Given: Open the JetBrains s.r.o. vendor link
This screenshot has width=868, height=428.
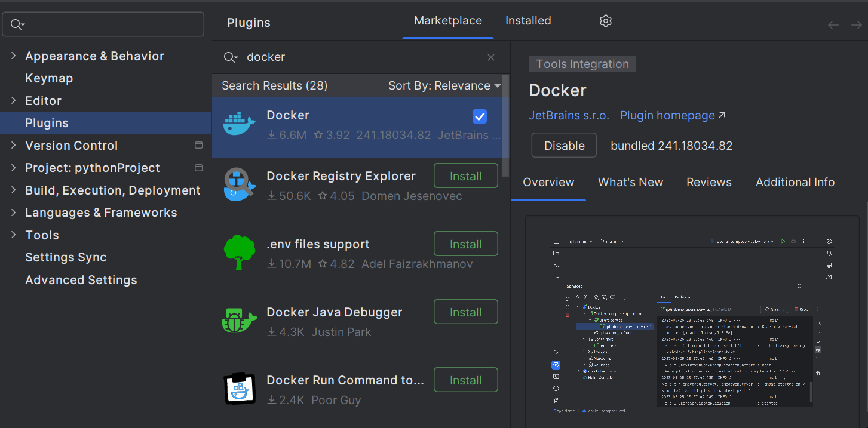Looking at the screenshot, I should (x=569, y=115).
